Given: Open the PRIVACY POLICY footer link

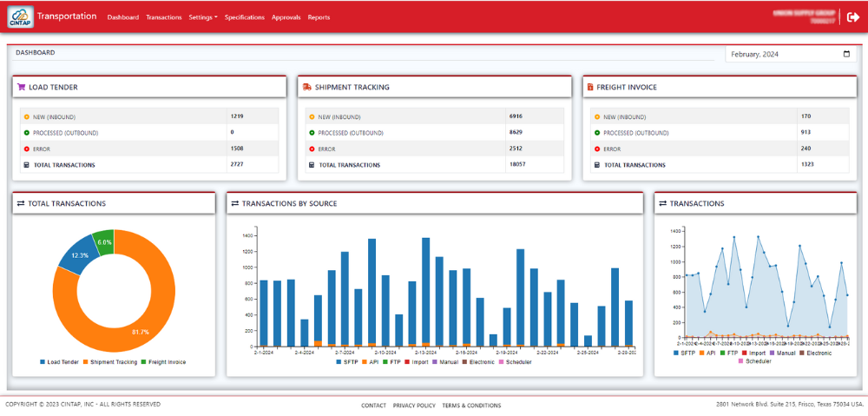Looking at the screenshot, I should [414, 406].
